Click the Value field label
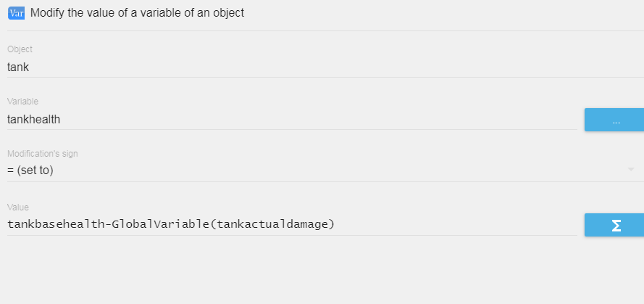The height and width of the screenshot is (304, 644). 18,208
